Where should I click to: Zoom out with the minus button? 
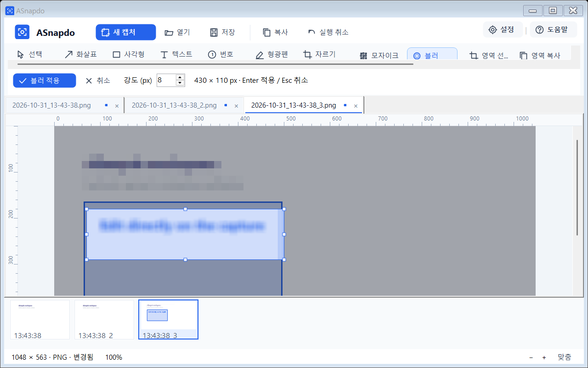tap(531, 357)
